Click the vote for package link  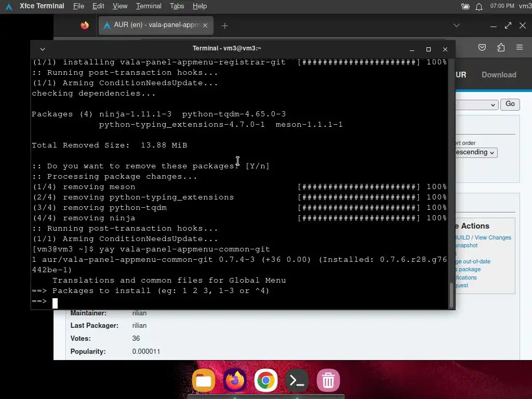point(468,269)
